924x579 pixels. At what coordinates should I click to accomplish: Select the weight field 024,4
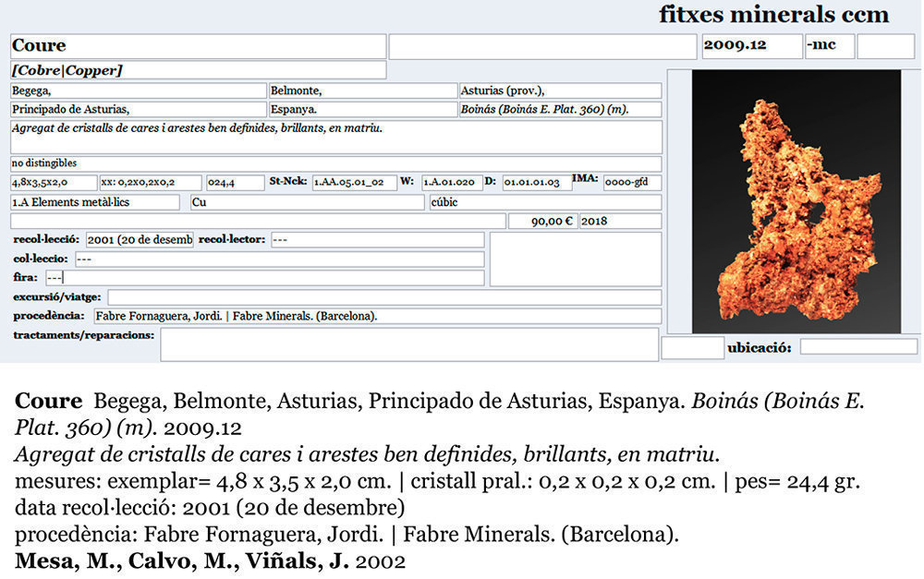tap(235, 183)
